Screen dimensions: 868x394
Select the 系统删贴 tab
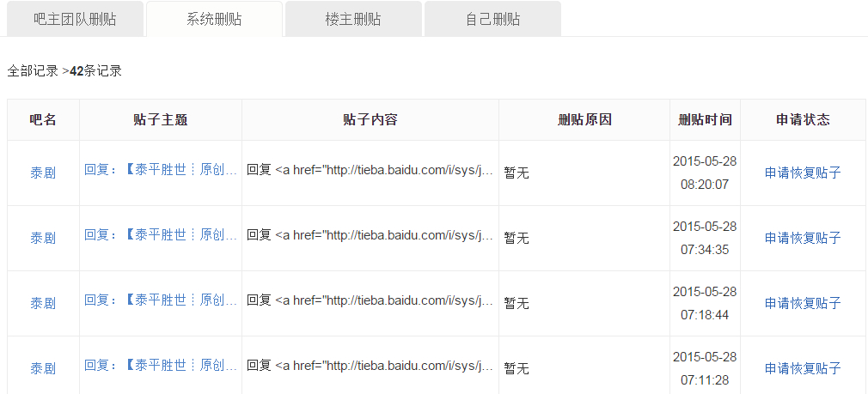[x=214, y=19]
